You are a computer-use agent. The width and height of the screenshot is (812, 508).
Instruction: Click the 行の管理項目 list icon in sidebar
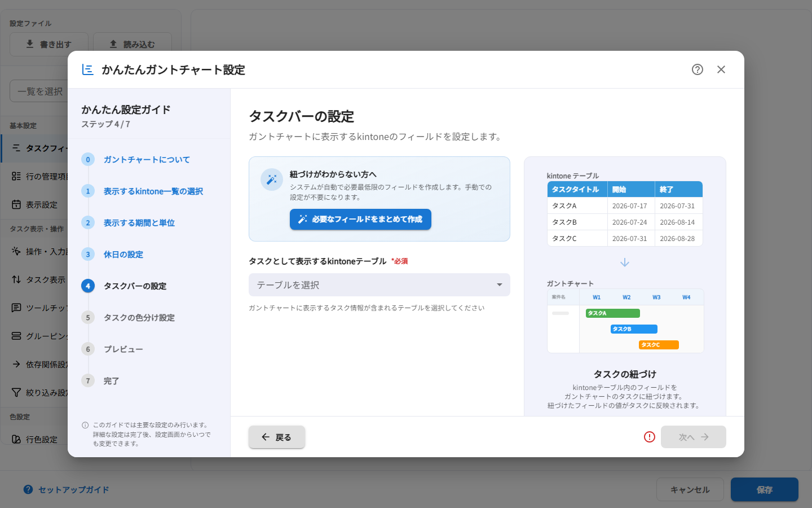(16, 176)
